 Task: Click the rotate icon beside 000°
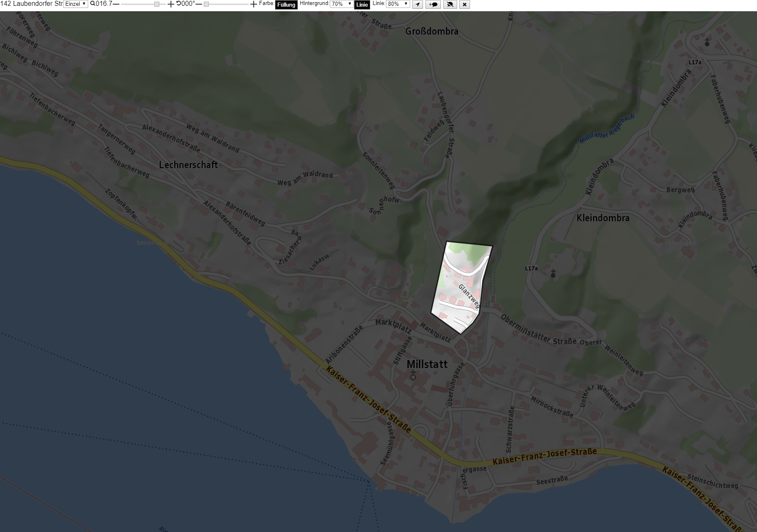pos(178,4)
